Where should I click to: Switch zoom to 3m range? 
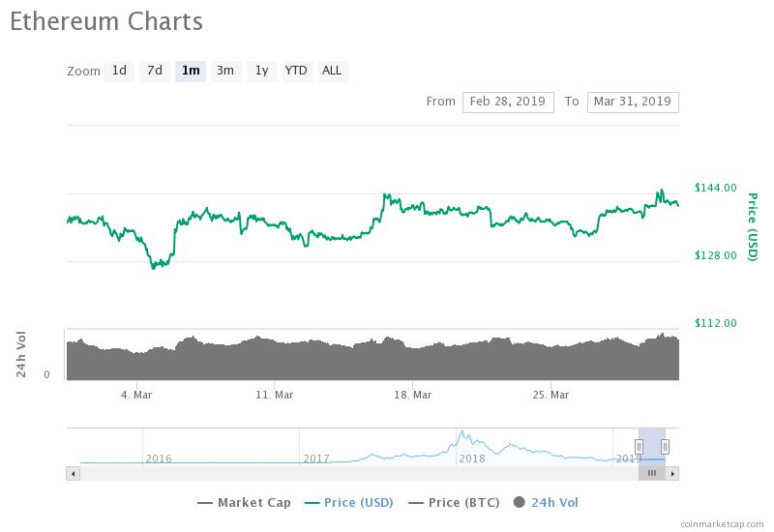tap(225, 71)
